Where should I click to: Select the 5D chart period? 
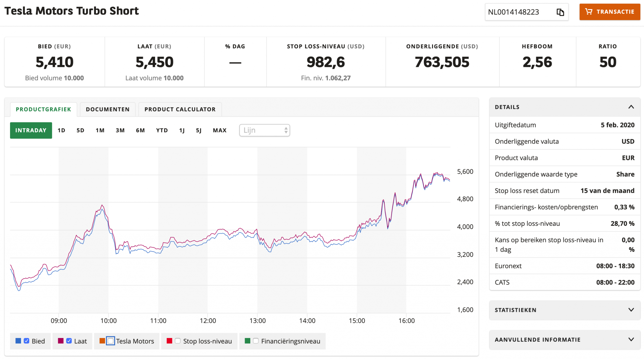pyautogui.click(x=80, y=130)
